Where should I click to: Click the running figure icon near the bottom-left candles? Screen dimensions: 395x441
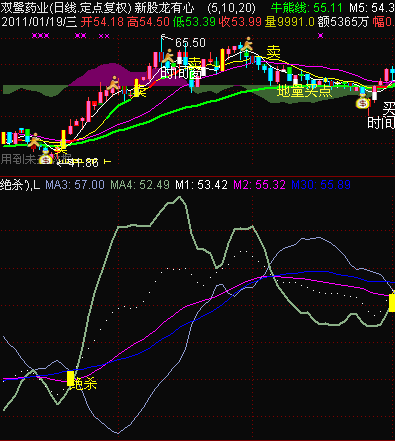click(33, 140)
